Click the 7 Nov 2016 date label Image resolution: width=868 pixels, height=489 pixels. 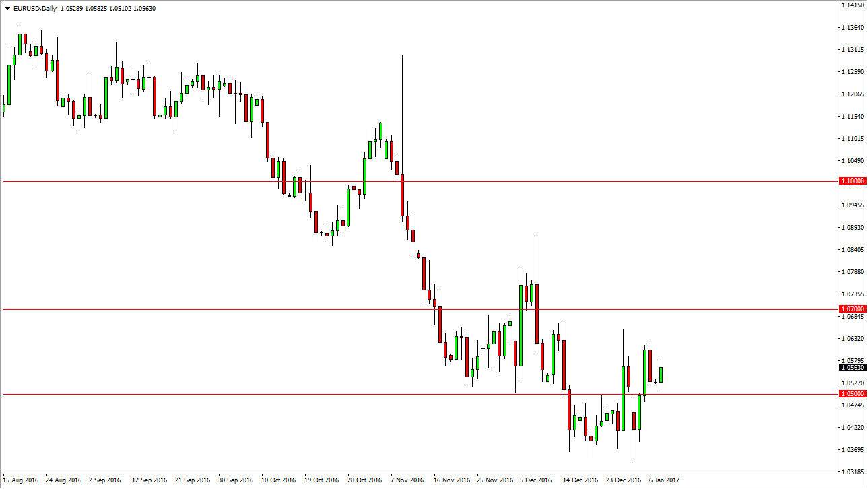[x=407, y=481]
